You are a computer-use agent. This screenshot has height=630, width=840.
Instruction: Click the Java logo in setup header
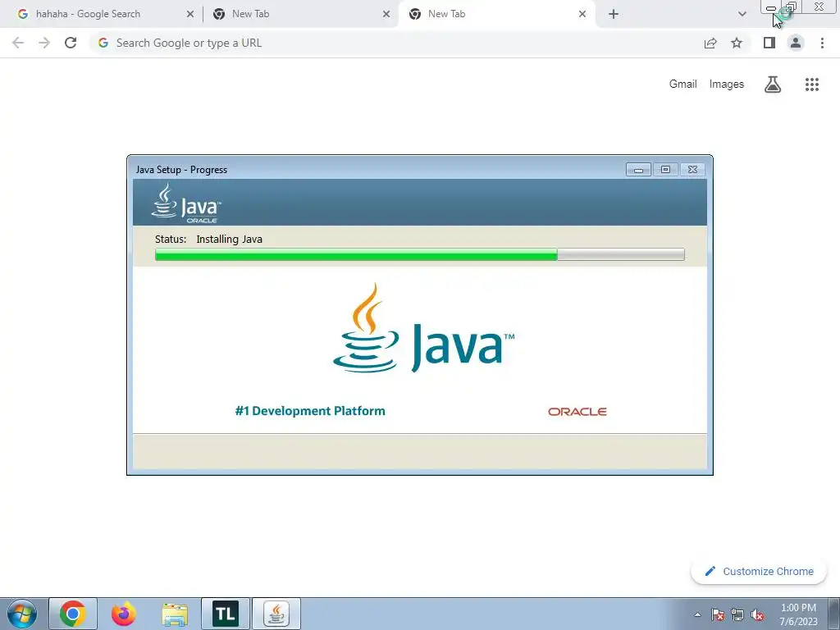(x=186, y=203)
